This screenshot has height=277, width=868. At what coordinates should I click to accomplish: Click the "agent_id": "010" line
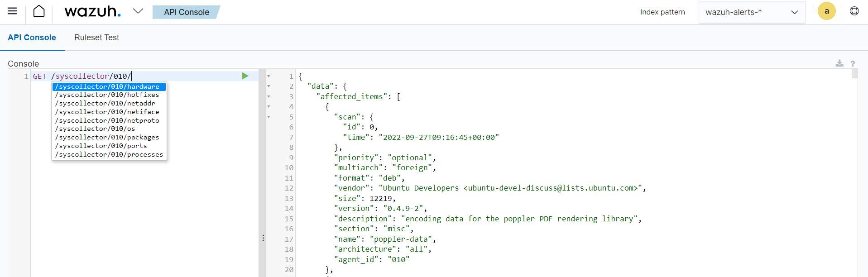tap(372, 259)
